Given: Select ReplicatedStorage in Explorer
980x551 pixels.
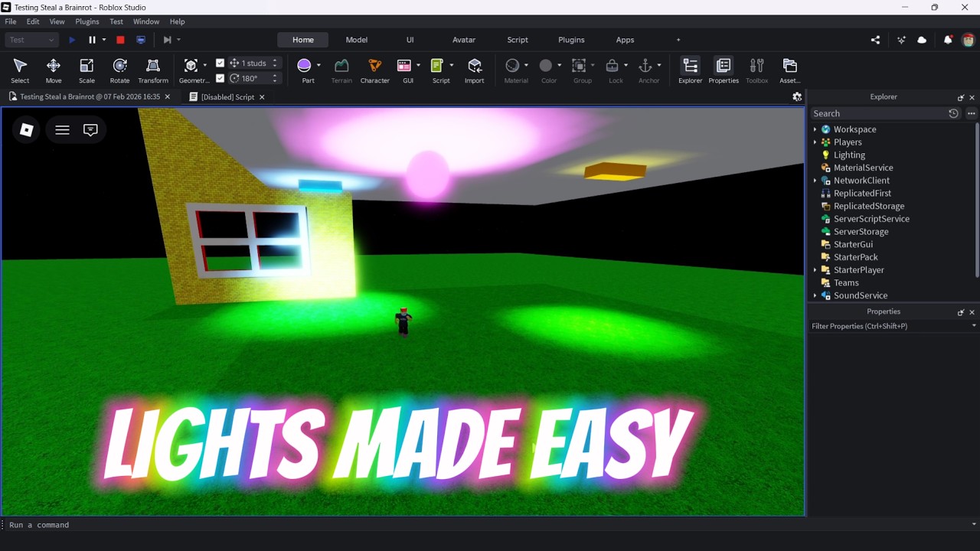Looking at the screenshot, I should [869, 206].
